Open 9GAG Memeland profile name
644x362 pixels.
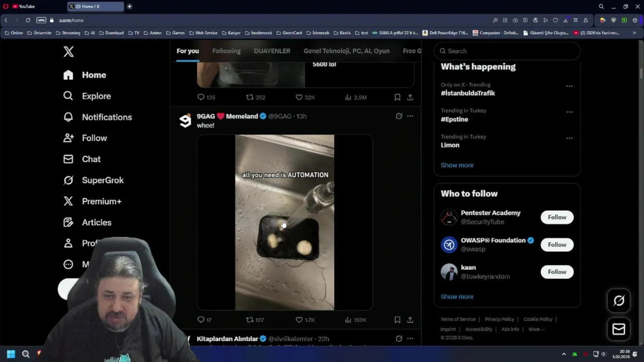(x=227, y=116)
